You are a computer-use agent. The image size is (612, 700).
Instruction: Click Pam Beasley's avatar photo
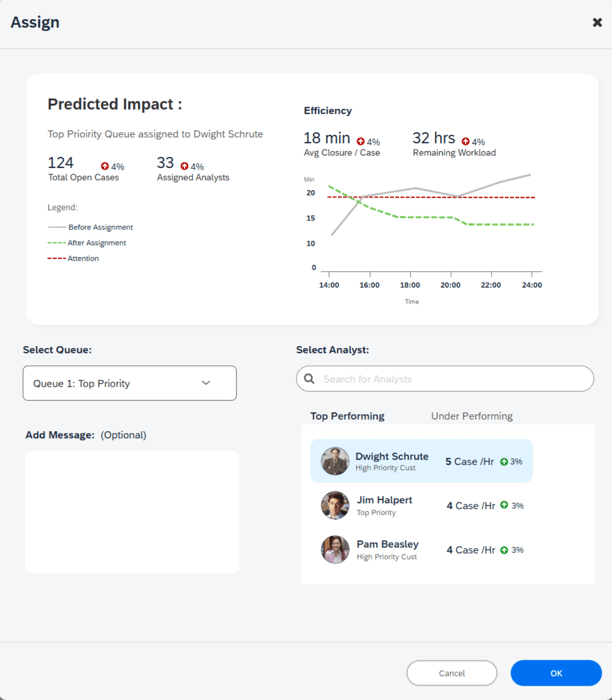[335, 550]
